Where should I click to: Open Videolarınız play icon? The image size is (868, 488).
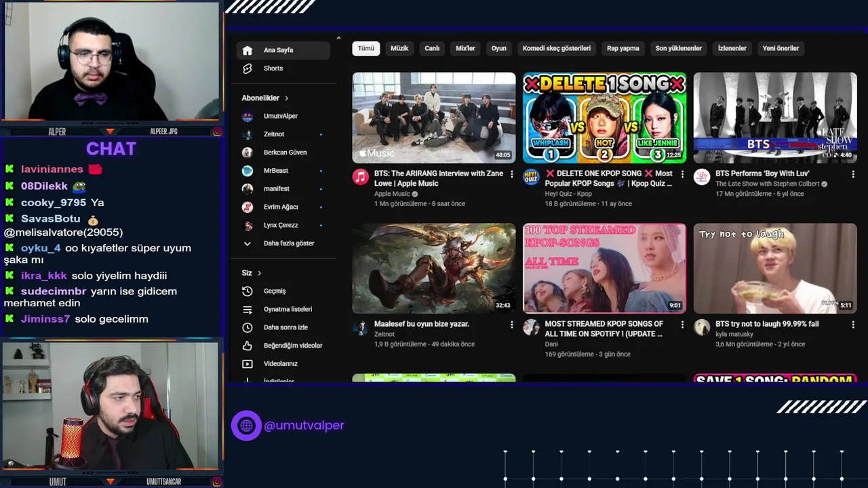(x=248, y=364)
